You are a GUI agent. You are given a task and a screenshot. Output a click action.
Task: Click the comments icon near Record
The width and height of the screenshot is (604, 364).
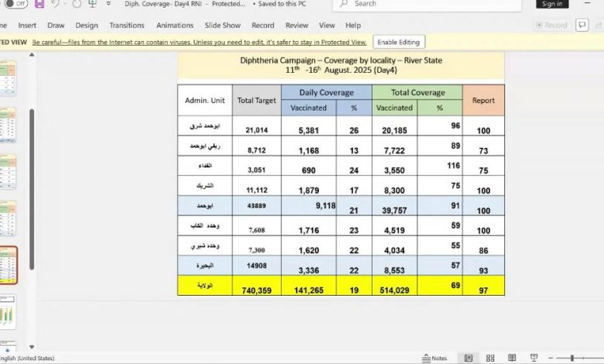coord(582,25)
